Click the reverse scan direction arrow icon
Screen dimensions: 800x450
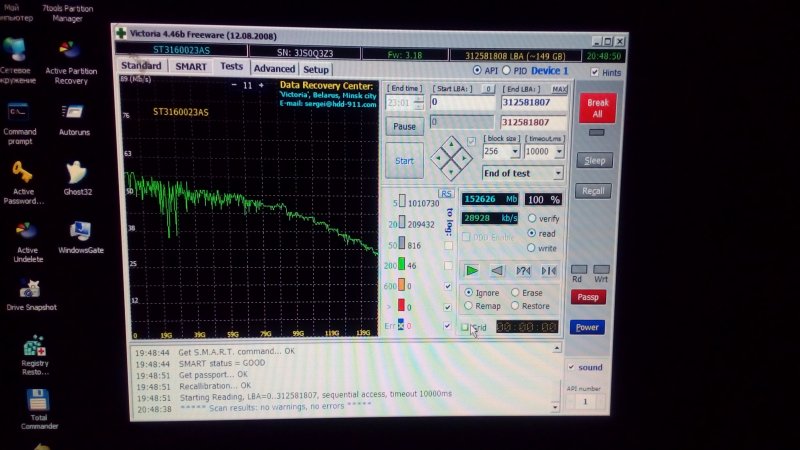point(497,271)
